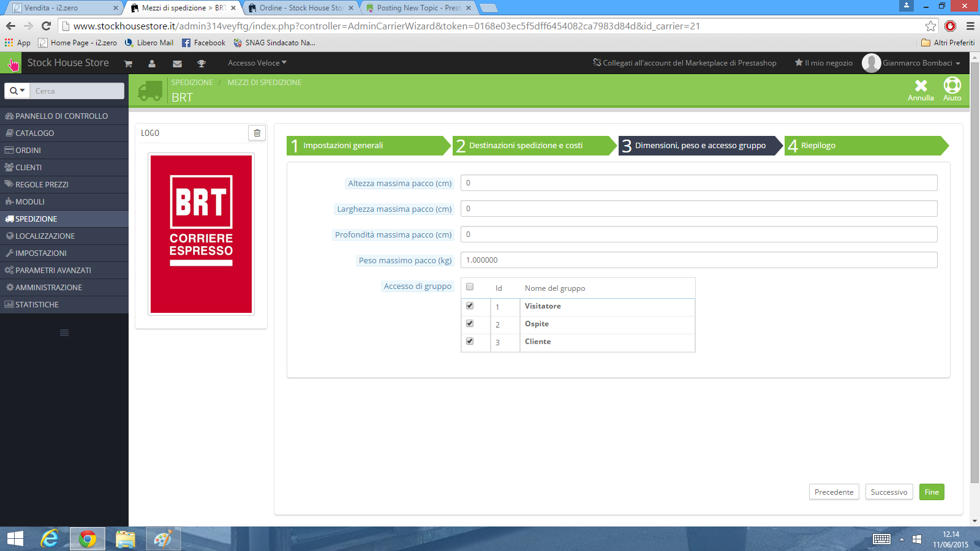Focus the Peso massimo pacco field

click(x=699, y=260)
